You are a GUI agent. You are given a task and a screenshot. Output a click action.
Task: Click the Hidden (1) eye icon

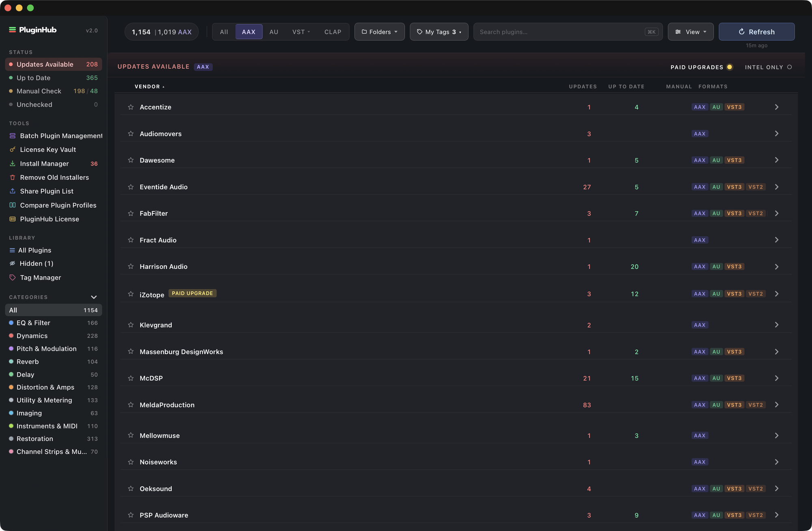(x=13, y=263)
